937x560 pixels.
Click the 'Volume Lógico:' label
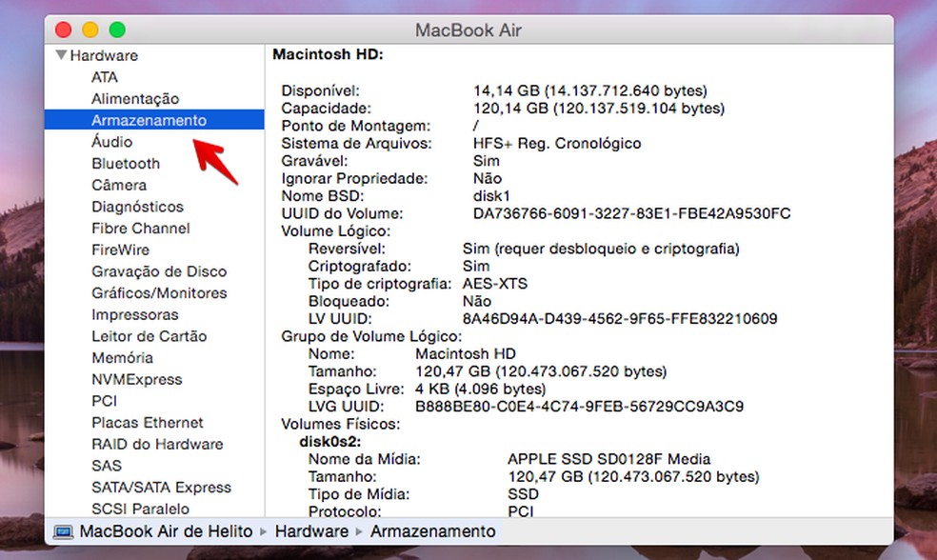(x=336, y=231)
